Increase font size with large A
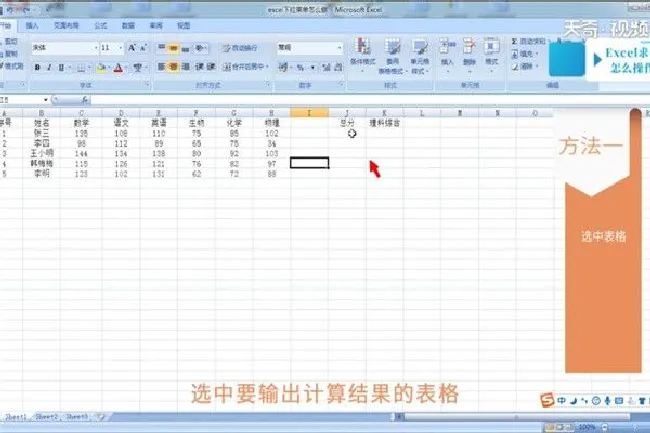The image size is (650, 433). coord(132,48)
